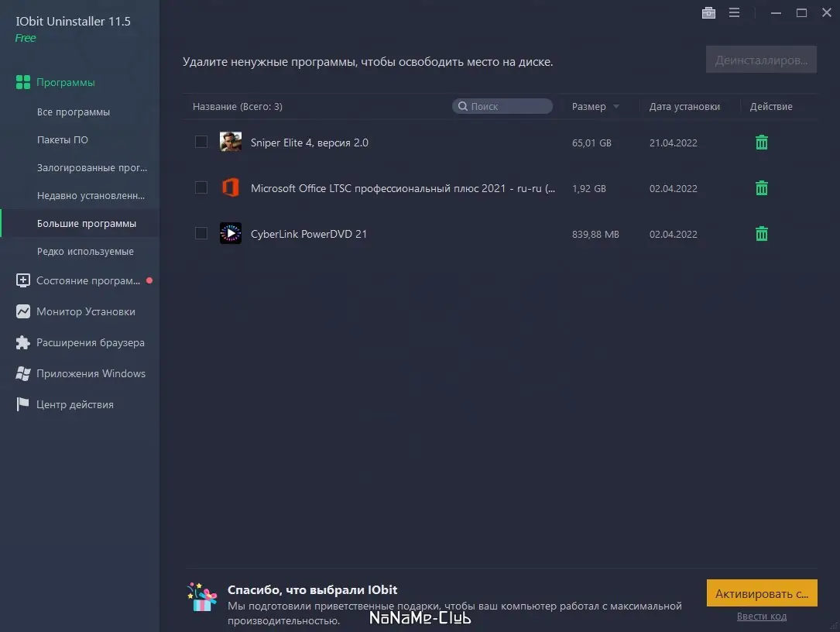
Task: Toggle the Размер sort arrow
Action: (x=616, y=107)
